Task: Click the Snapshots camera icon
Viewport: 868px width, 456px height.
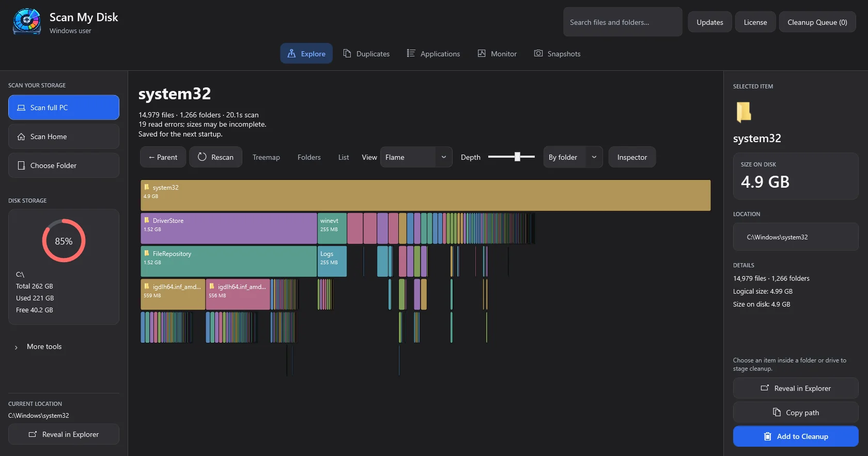Action: pos(538,53)
